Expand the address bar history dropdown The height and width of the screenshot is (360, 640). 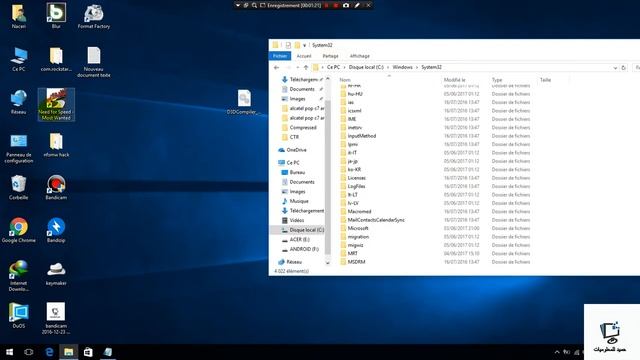click(615, 68)
